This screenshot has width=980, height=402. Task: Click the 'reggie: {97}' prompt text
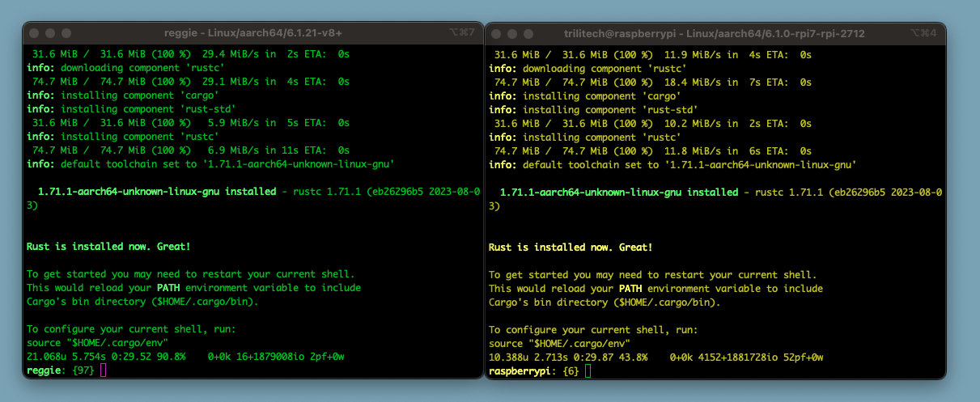click(61, 370)
